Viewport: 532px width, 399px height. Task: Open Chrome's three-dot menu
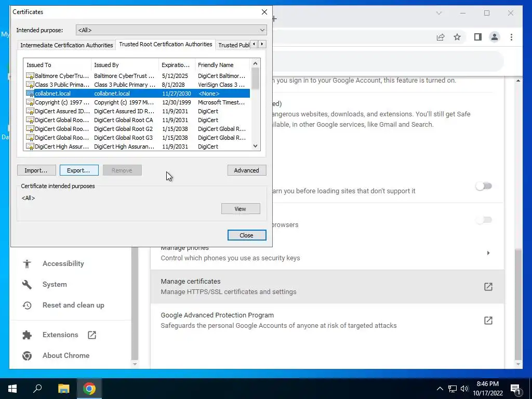[x=511, y=37]
